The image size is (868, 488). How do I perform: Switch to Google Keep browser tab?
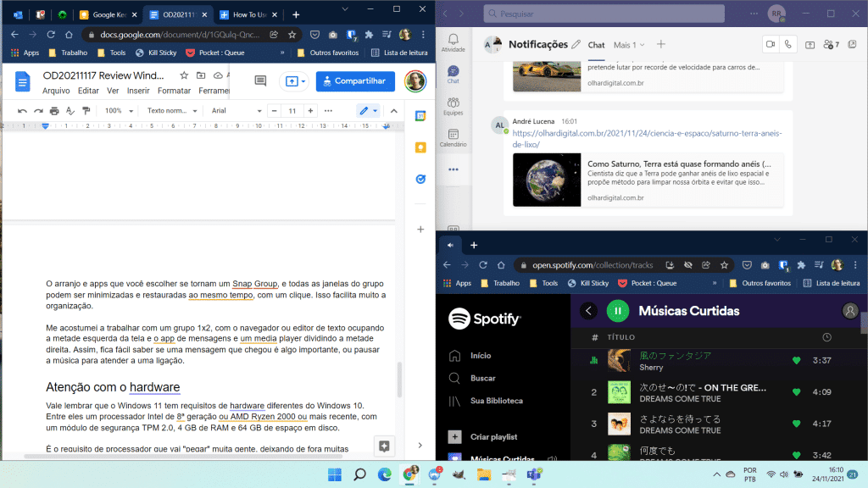tap(108, 15)
